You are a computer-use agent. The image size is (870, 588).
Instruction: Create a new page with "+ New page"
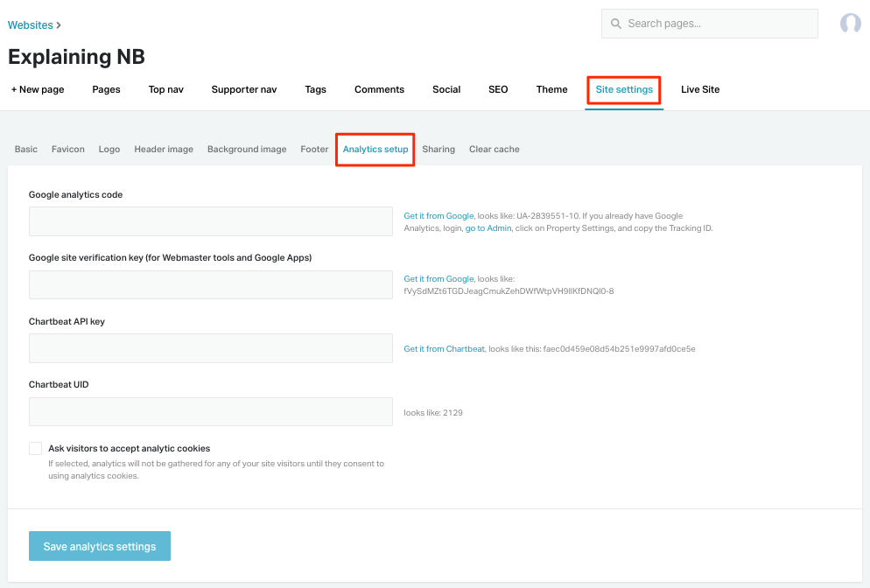pyautogui.click(x=37, y=89)
